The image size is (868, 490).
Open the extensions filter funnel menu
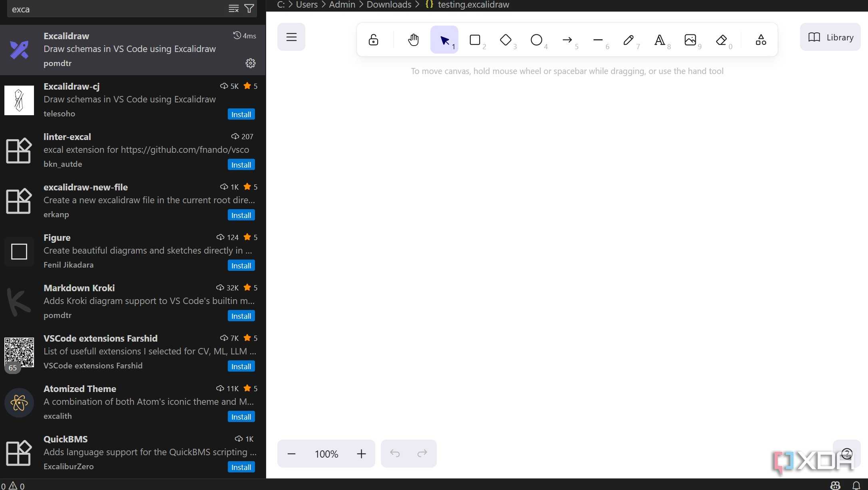tap(249, 9)
